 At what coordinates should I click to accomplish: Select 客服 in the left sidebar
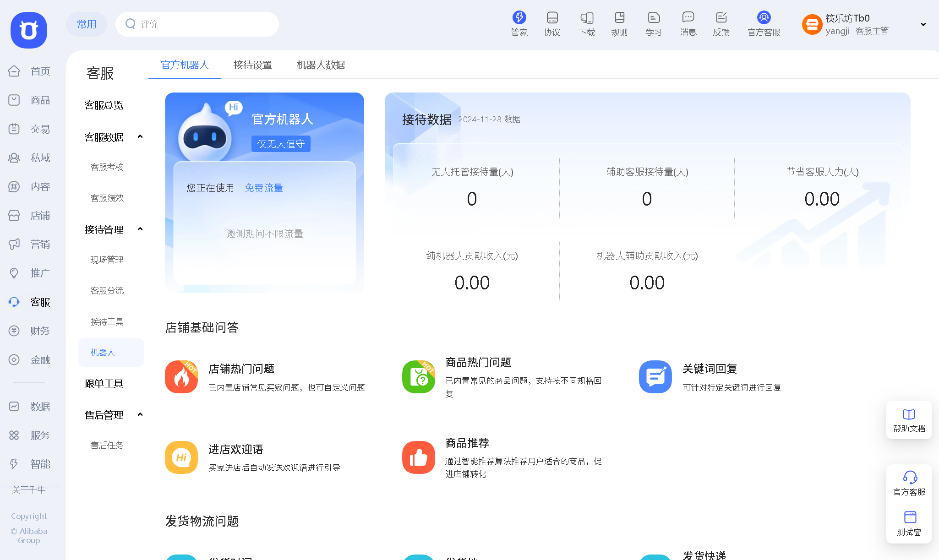pyautogui.click(x=29, y=302)
